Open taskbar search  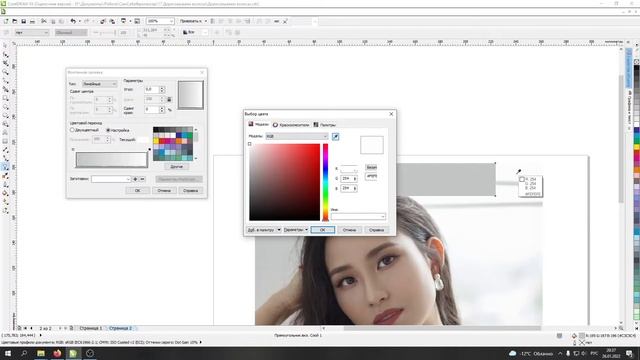point(24,353)
